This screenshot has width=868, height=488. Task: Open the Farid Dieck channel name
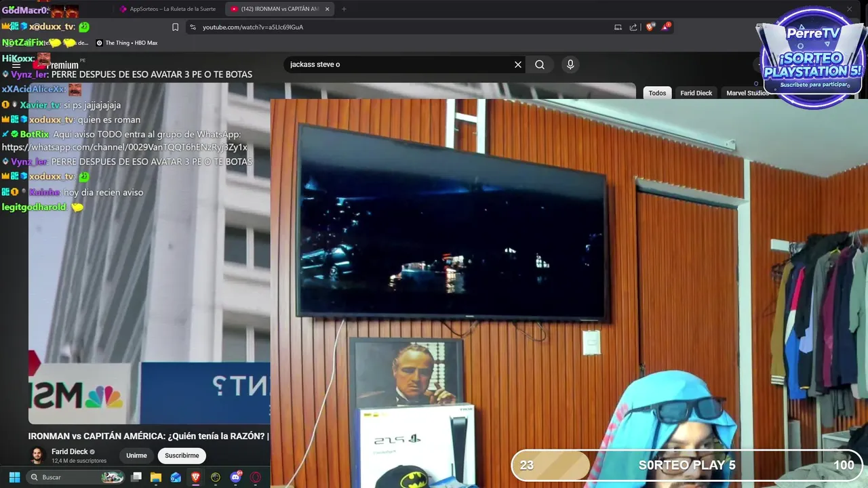pyautogui.click(x=69, y=451)
